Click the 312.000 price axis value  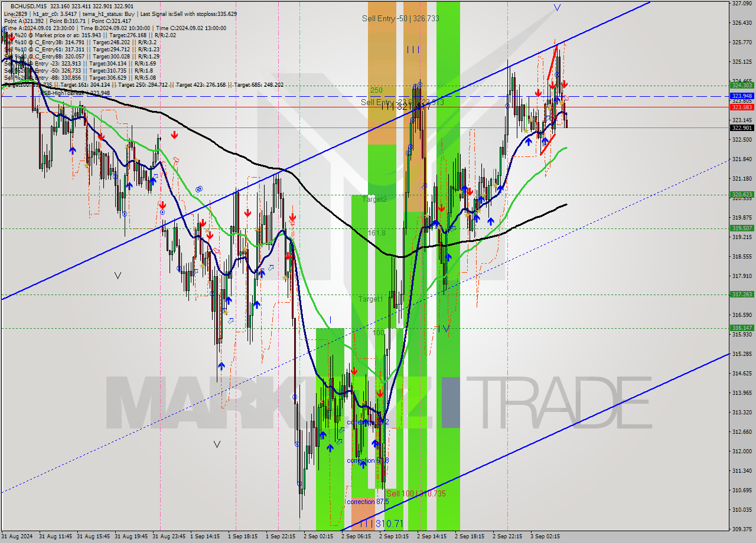[x=742, y=452]
